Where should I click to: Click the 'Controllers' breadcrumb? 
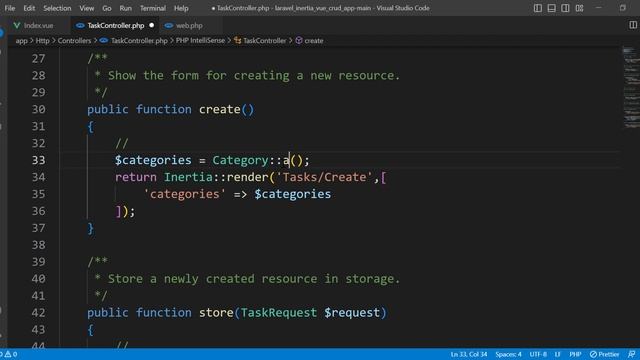pyautogui.click(x=74, y=40)
